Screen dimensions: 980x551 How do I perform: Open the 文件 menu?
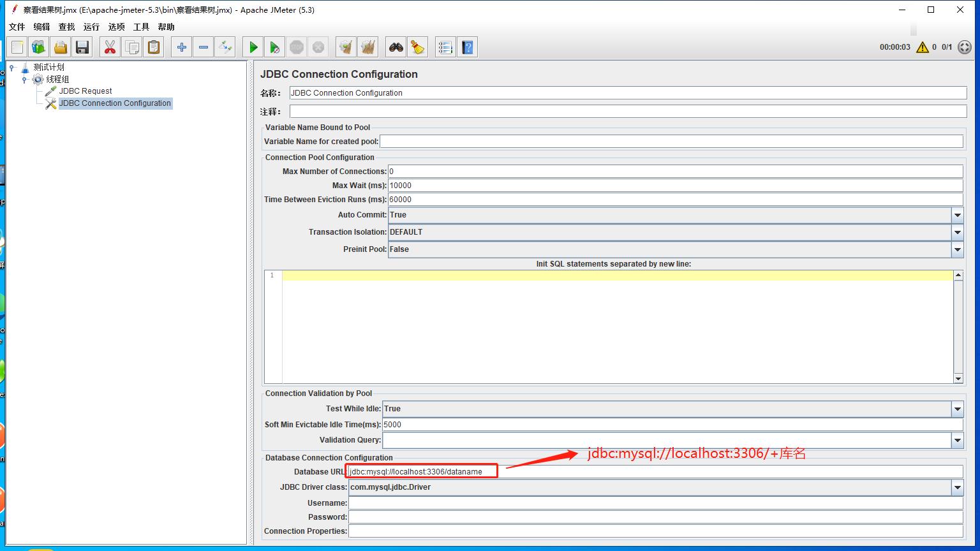click(x=17, y=27)
